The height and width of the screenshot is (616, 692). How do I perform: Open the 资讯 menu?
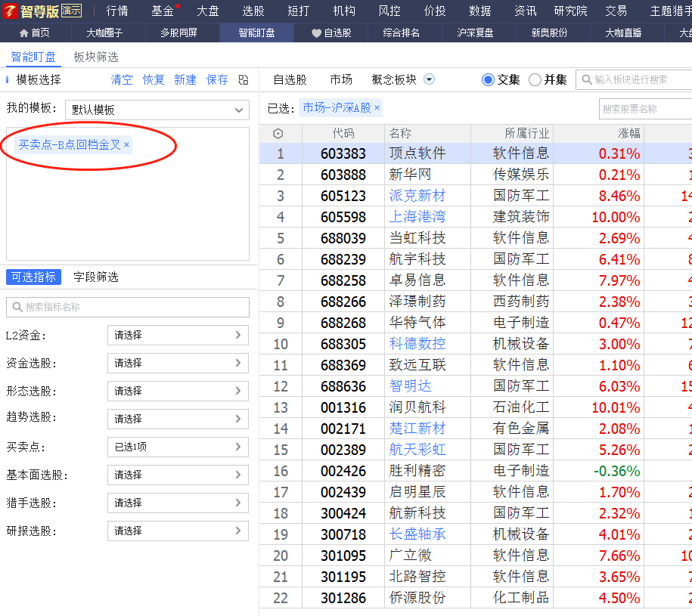point(526,11)
